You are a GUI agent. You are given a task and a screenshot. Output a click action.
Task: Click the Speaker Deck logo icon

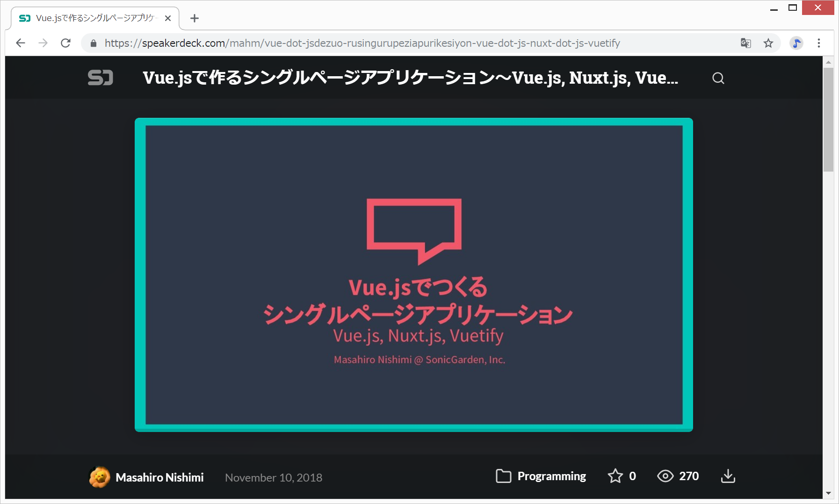click(x=100, y=78)
